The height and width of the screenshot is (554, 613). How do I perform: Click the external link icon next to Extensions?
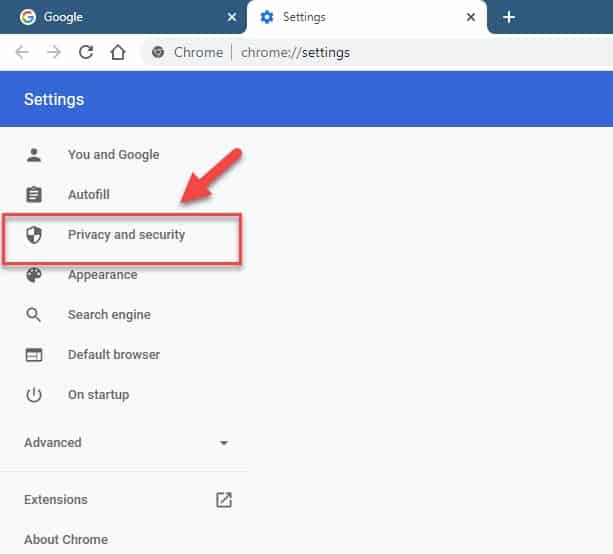point(224,500)
